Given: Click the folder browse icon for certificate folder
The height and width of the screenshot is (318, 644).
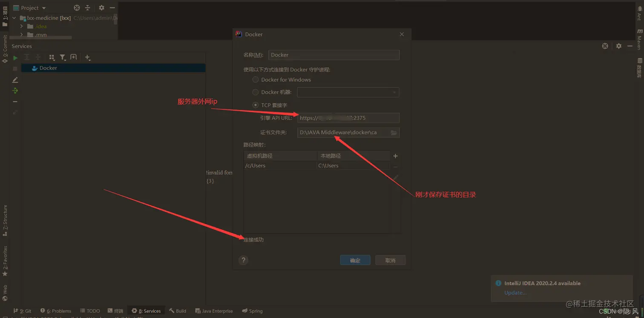Looking at the screenshot, I should (394, 132).
